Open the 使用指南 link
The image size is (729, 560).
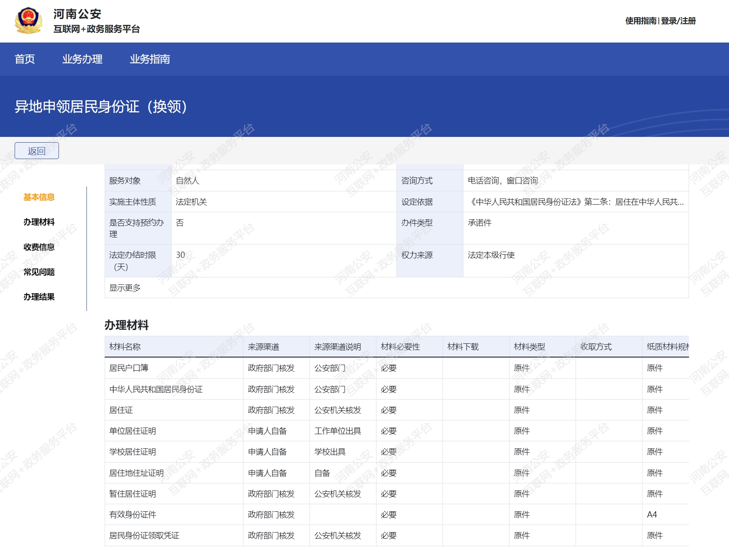tap(640, 21)
